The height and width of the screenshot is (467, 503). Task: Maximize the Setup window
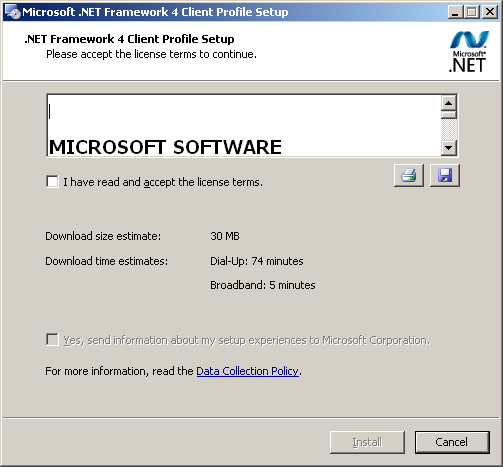click(x=471, y=12)
